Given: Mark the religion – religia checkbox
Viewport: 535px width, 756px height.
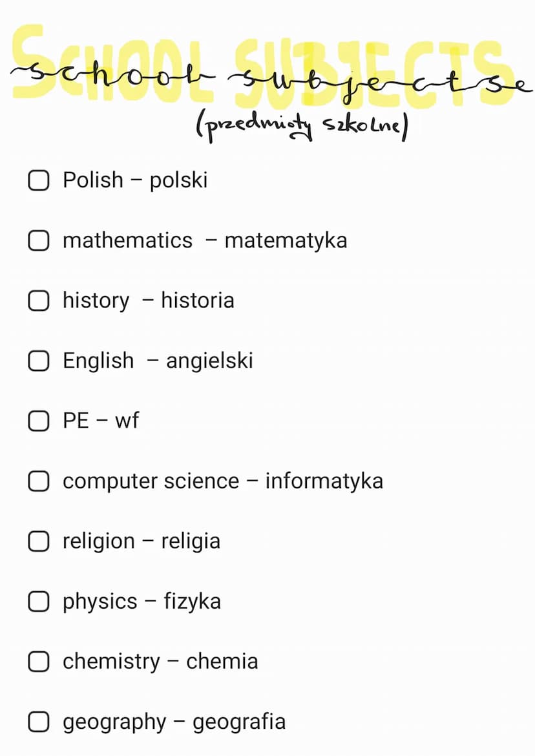Looking at the screenshot, I should 39,541.
